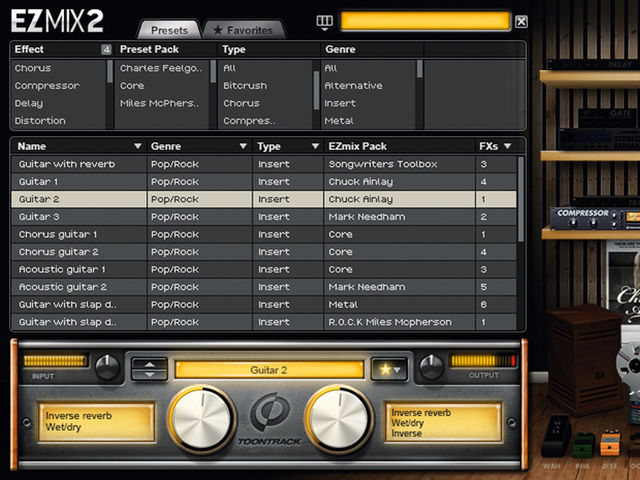The height and width of the screenshot is (480, 640).
Task: Click the preset list vertical scrollbar
Action: (x=521, y=199)
